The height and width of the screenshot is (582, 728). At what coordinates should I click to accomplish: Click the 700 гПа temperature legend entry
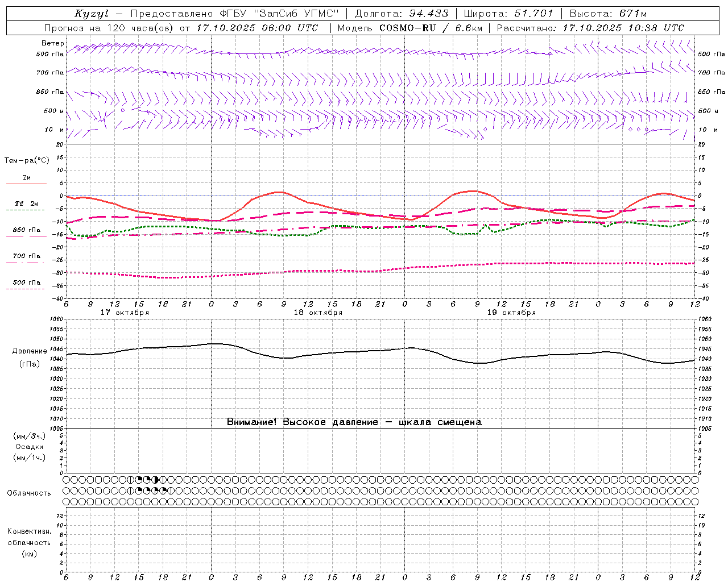coord(27,256)
